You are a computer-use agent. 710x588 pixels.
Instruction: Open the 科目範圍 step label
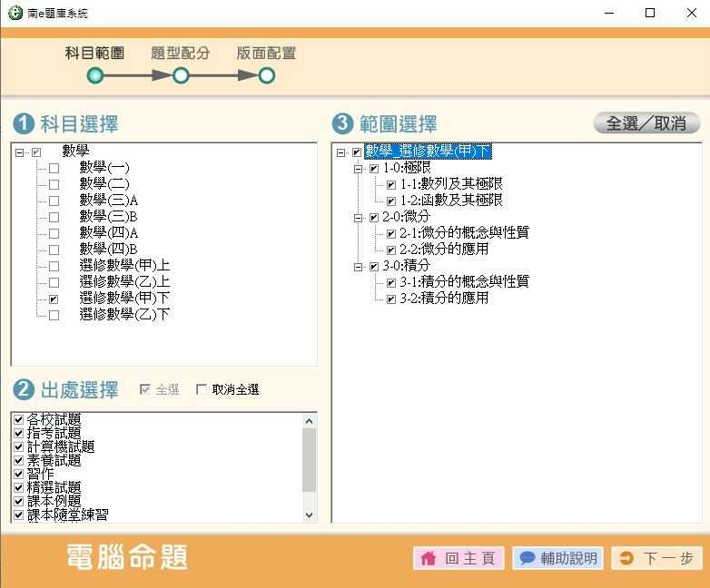pyautogui.click(x=94, y=53)
